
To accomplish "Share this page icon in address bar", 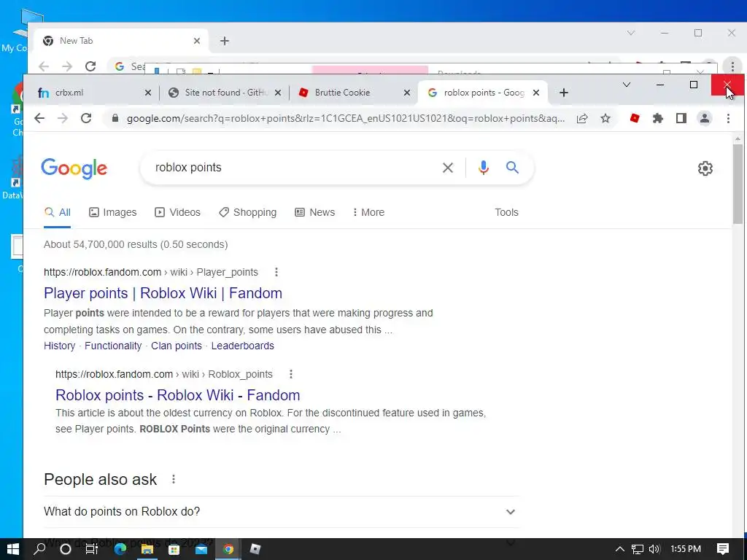I will coord(581,118).
